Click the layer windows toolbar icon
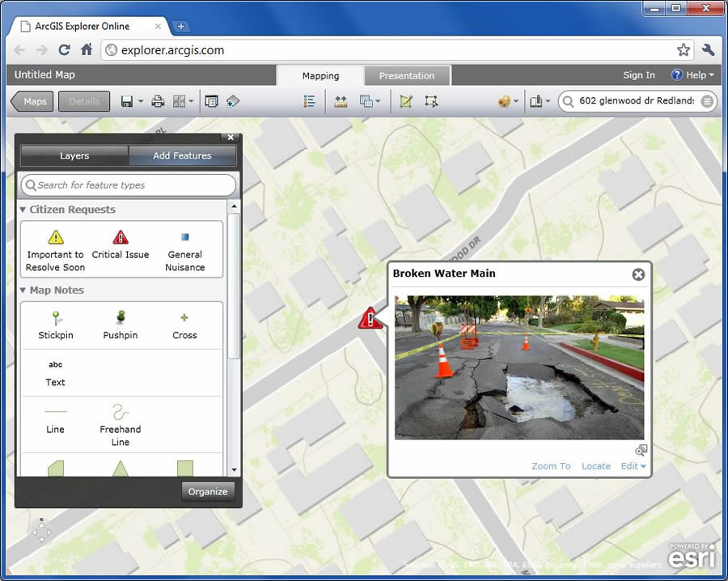 (366, 101)
